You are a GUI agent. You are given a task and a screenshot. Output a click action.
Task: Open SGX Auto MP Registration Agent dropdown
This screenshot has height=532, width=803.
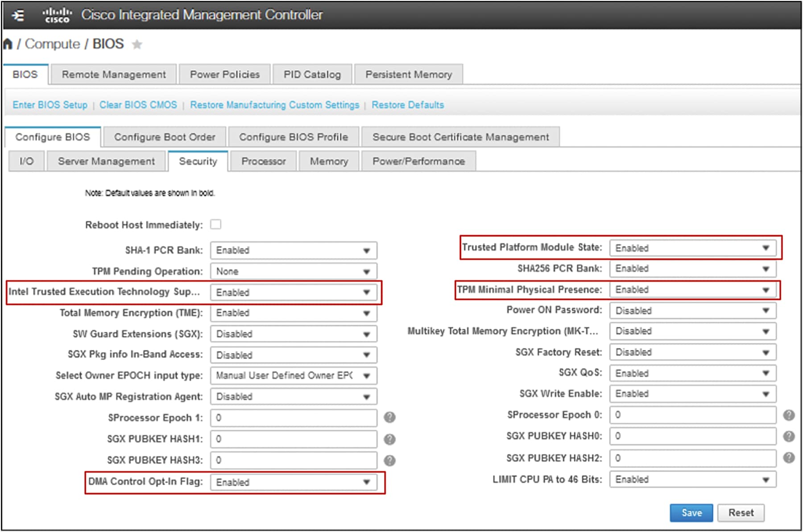click(x=294, y=396)
